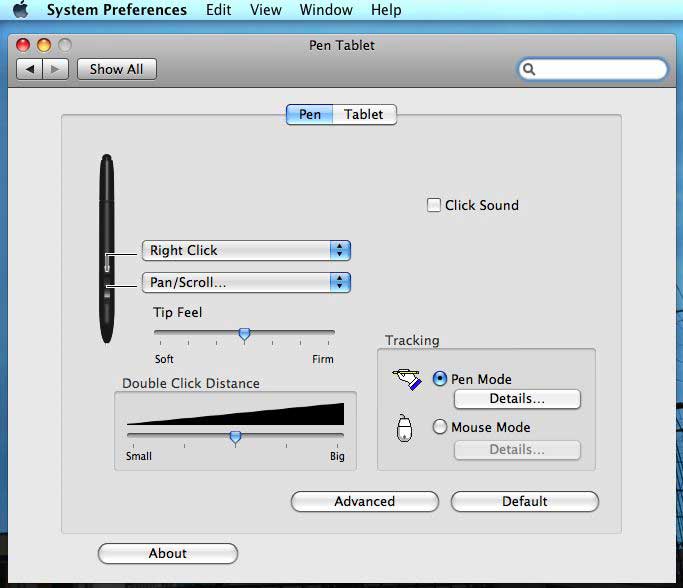Click the Double Click Distance wedge graphic

[235, 414]
